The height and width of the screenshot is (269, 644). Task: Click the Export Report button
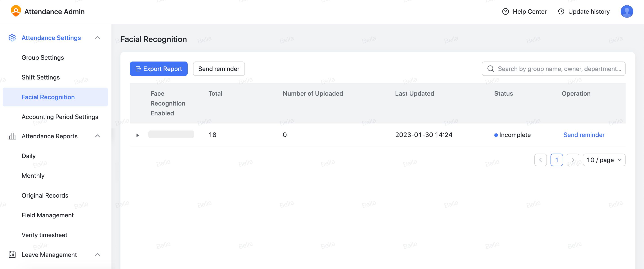coord(158,69)
